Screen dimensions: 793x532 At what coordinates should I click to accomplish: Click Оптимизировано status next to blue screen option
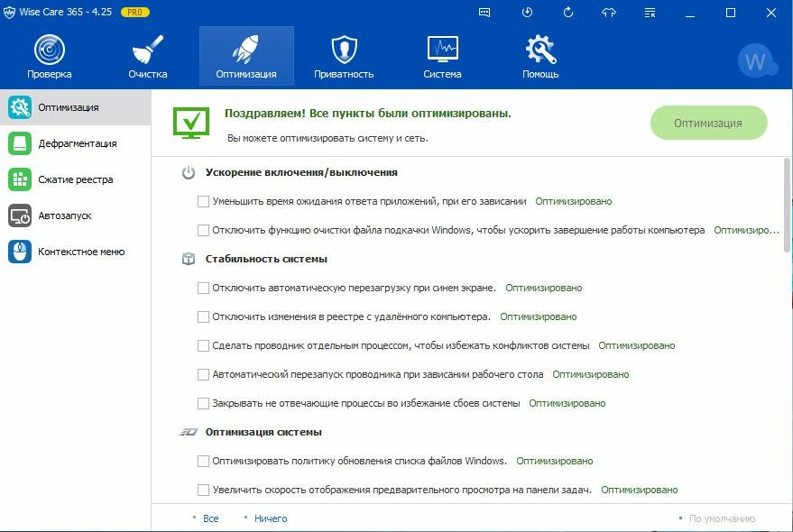coord(544,288)
